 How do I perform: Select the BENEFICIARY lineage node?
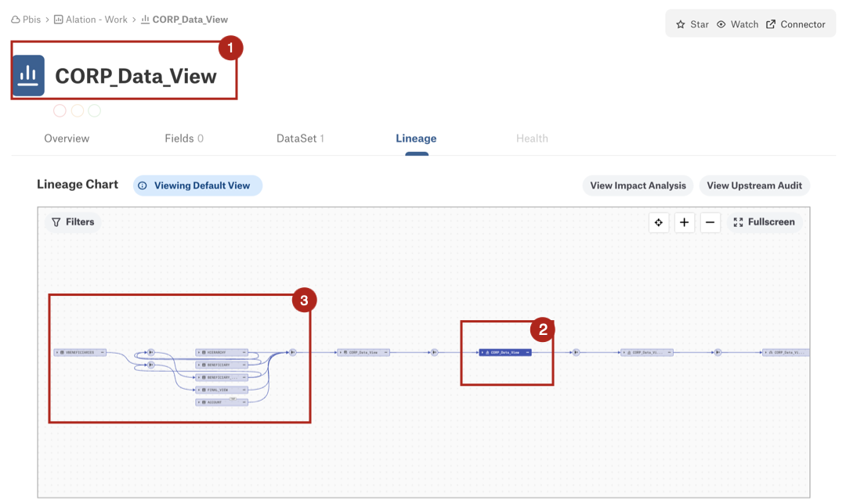click(222, 365)
